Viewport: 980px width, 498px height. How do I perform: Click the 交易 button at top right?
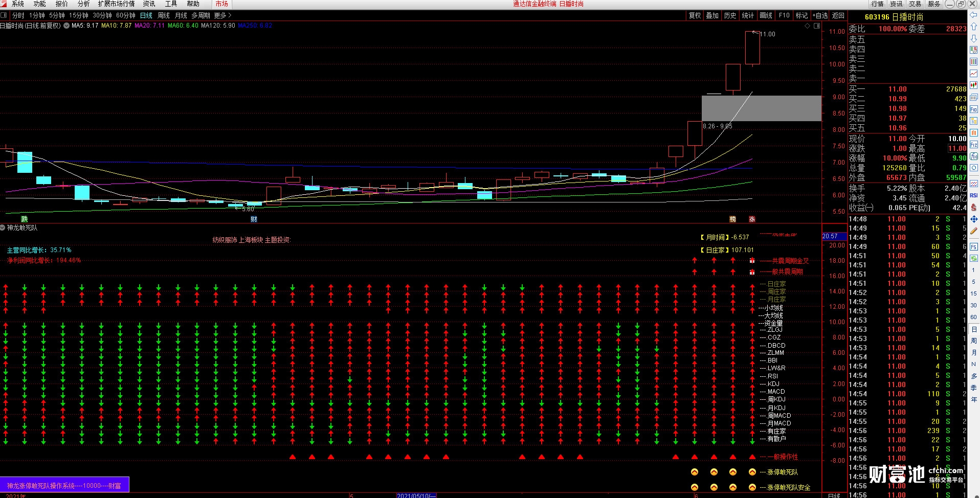tap(915, 4)
